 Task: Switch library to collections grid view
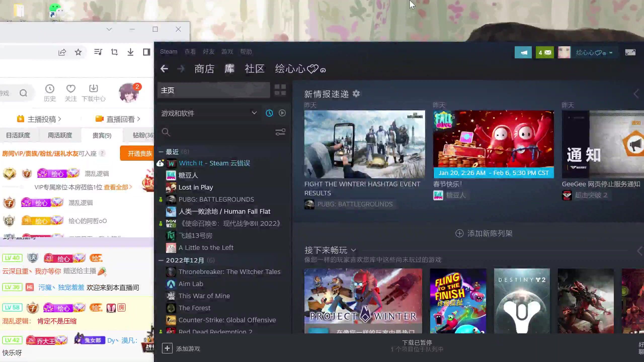pyautogui.click(x=280, y=90)
